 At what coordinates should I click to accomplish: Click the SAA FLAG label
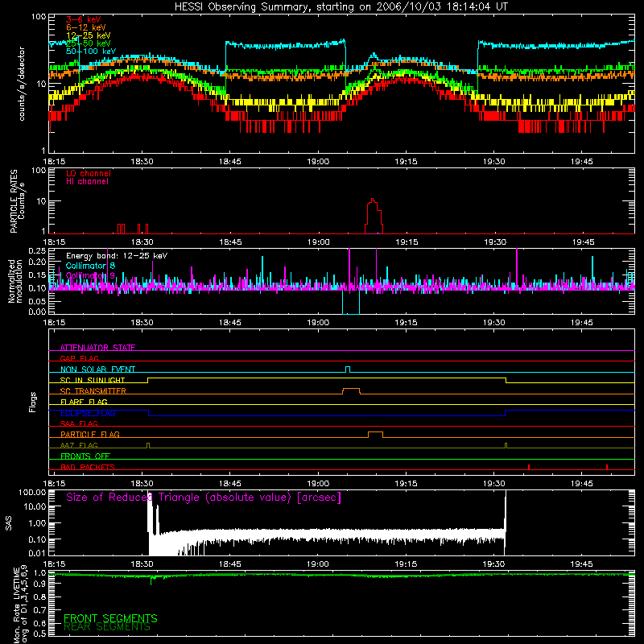coord(79,423)
